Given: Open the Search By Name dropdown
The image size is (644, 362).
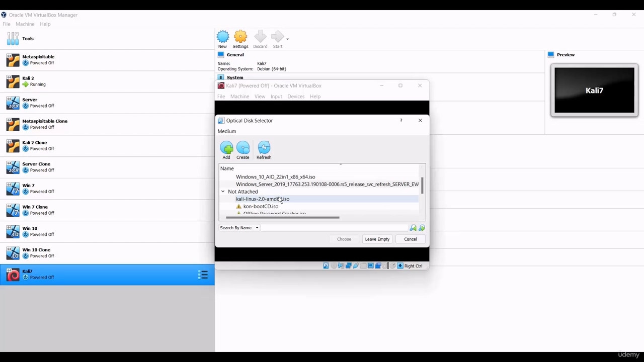Looking at the screenshot, I should [x=239, y=228].
